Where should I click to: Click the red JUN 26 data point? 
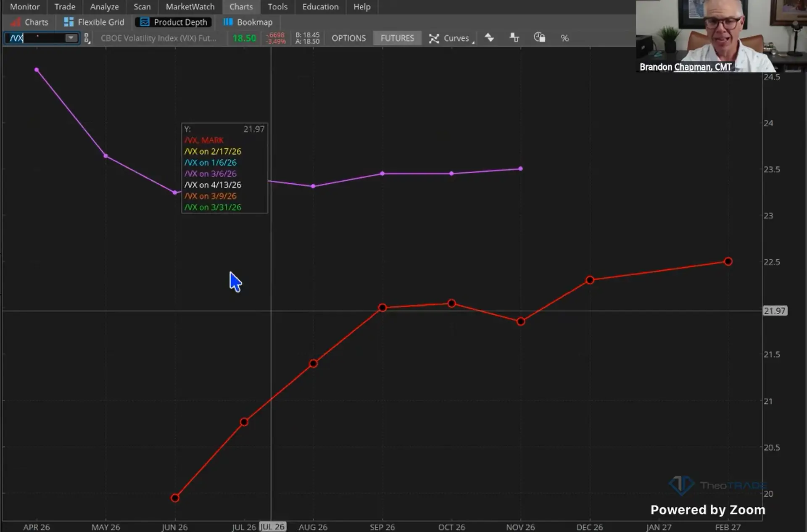tap(175, 498)
